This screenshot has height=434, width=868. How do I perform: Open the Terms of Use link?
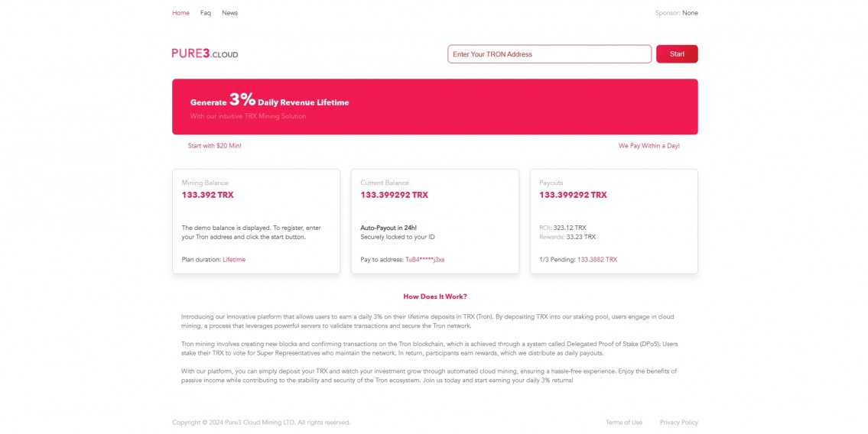click(624, 423)
